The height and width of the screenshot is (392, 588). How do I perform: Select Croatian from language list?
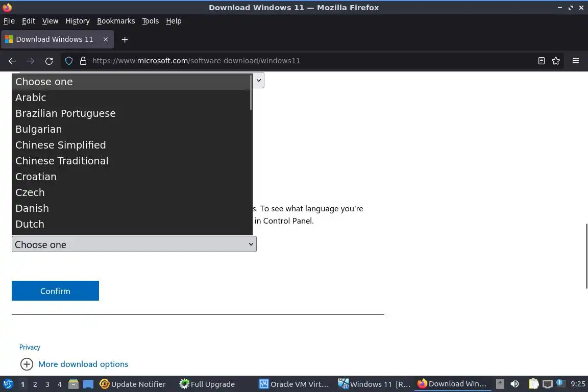pos(131,176)
